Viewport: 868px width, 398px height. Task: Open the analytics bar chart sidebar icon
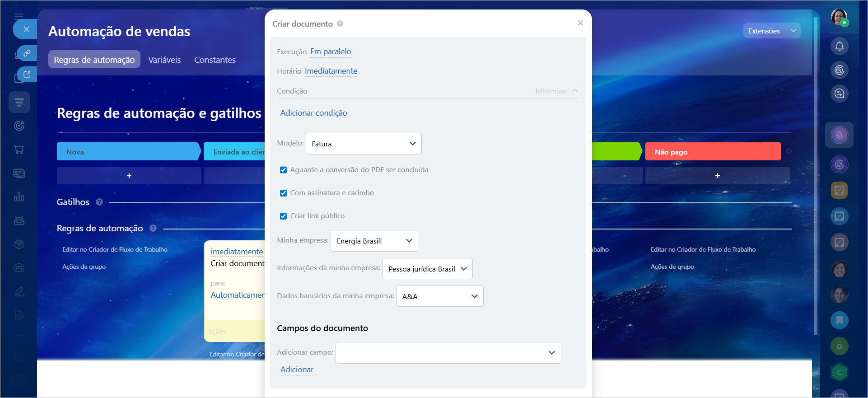pyautogui.click(x=19, y=197)
